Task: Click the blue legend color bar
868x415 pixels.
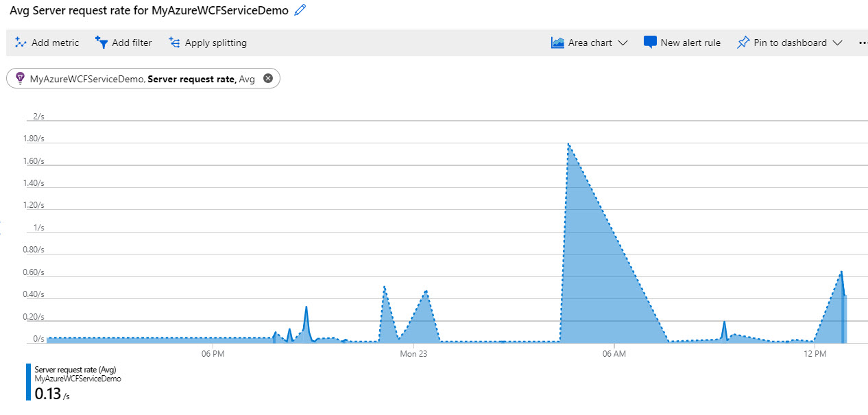Action: pyautogui.click(x=28, y=382)
